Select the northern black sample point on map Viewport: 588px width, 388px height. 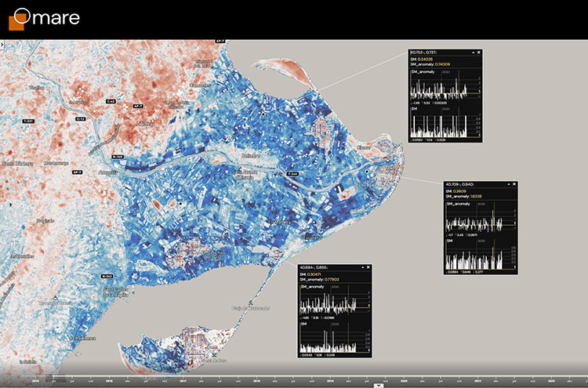(x=263, y=114)
